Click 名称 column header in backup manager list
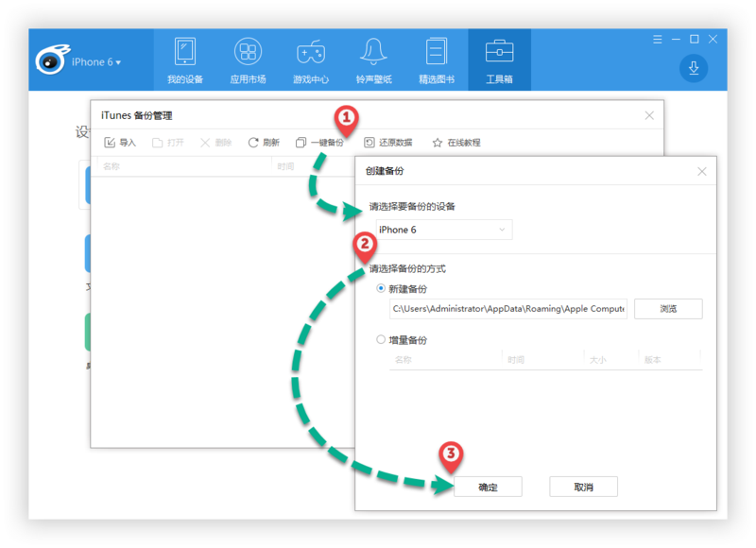Viewport: 756px width, 548px height. tap(112, 166)
